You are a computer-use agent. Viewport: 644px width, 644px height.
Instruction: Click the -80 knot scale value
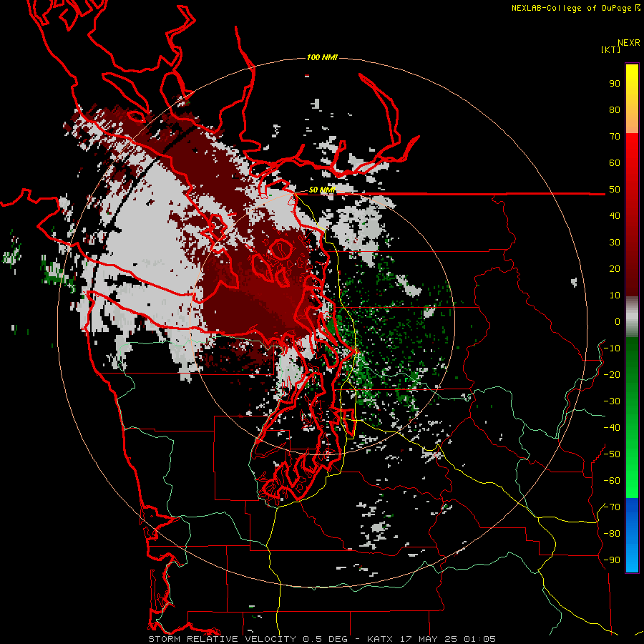[612, 534]
